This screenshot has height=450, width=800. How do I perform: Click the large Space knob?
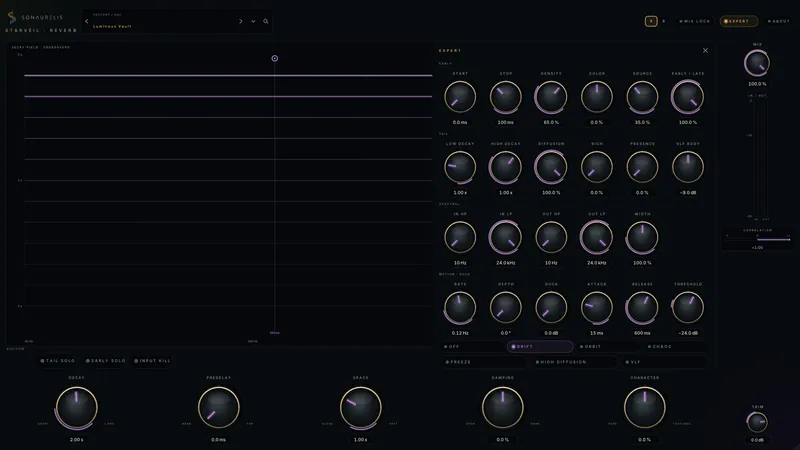pyautogui.click(x=361, y=408)
